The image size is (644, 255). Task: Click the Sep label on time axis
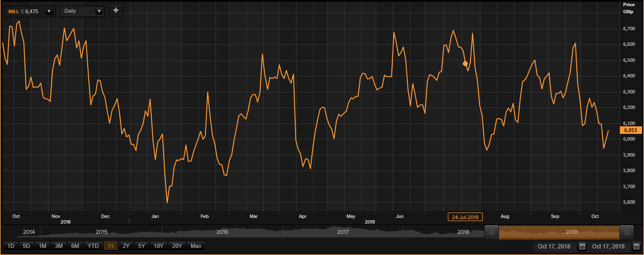[555, 216]
